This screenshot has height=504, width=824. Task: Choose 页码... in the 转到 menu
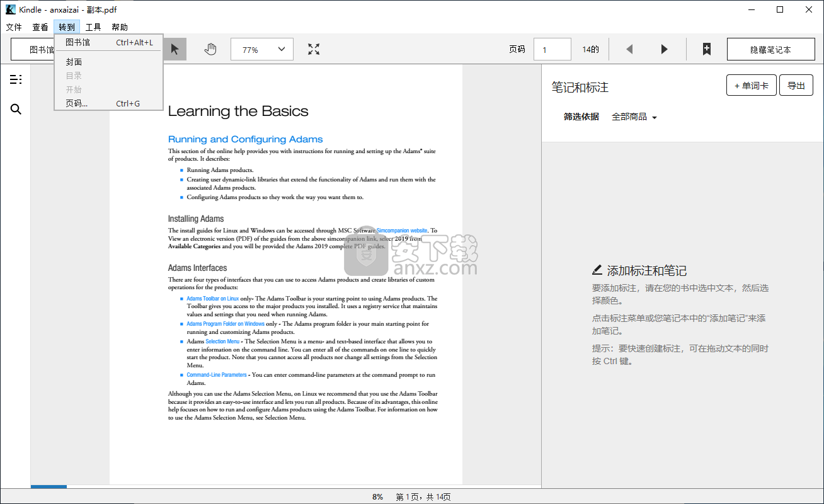click(x=109, y=103)
